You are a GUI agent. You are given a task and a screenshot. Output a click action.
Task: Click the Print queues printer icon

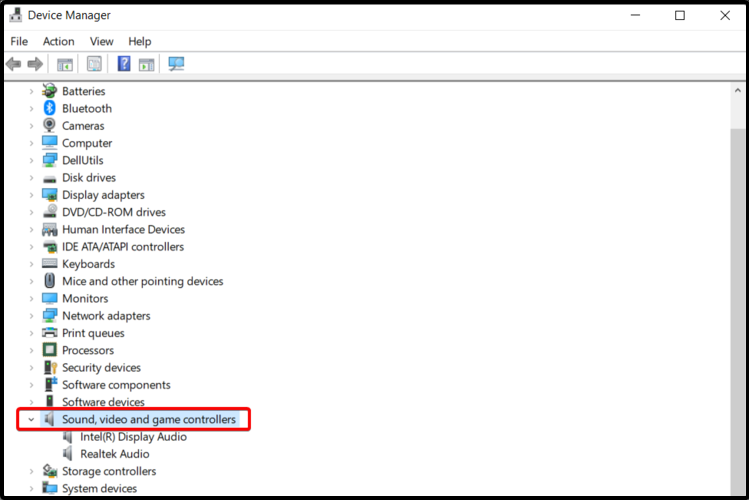coord(49,332)
